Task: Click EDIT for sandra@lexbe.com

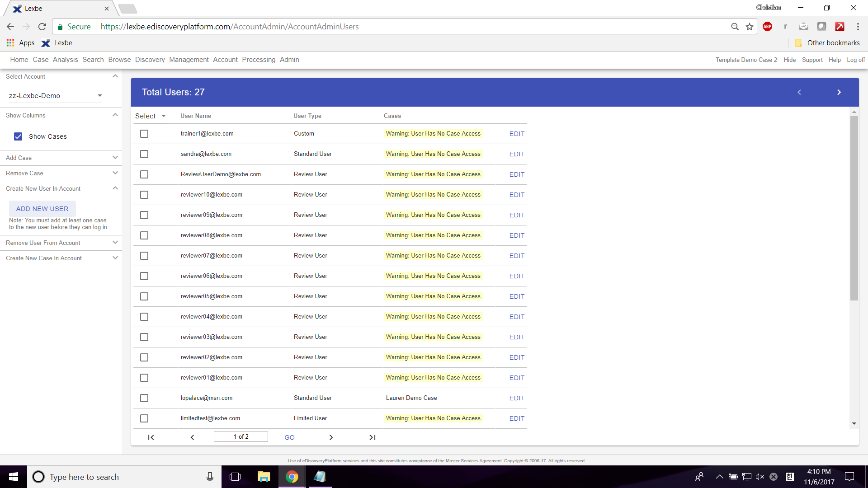Action: [517, 154]
